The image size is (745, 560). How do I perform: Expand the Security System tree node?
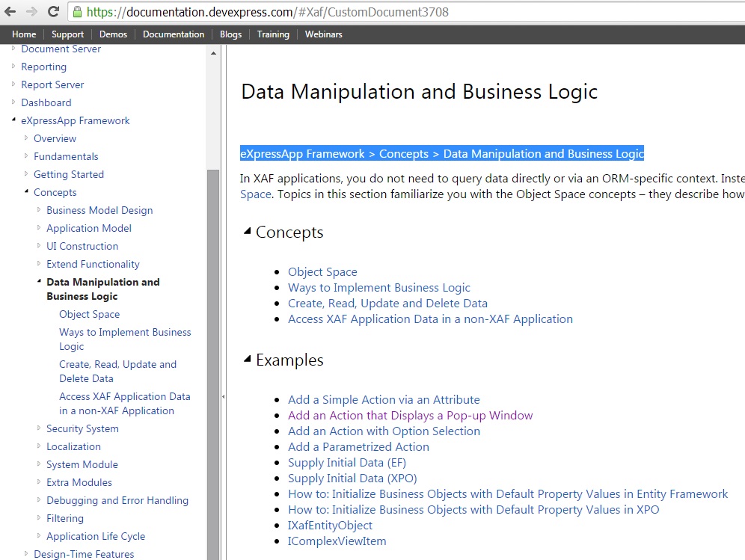39,428
